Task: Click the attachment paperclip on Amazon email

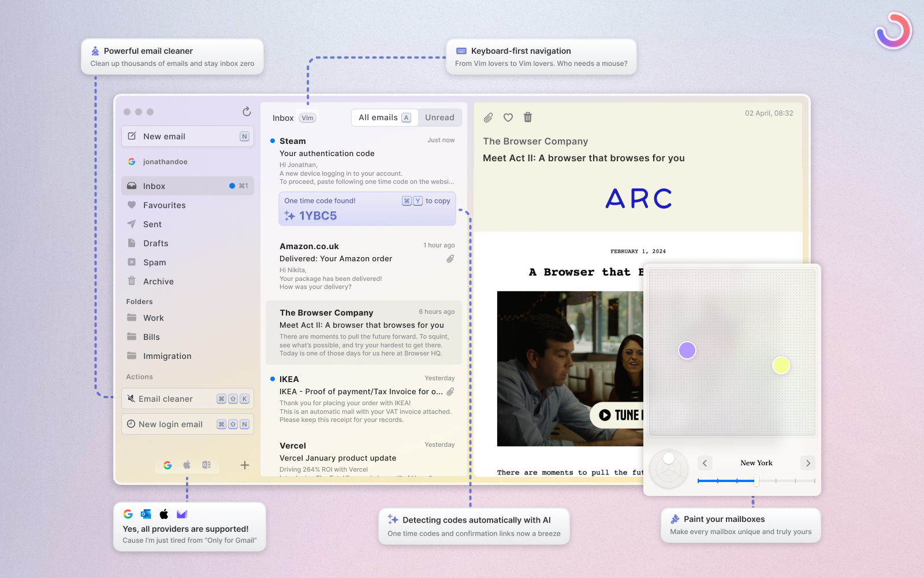Action: (x=450, y=259)
